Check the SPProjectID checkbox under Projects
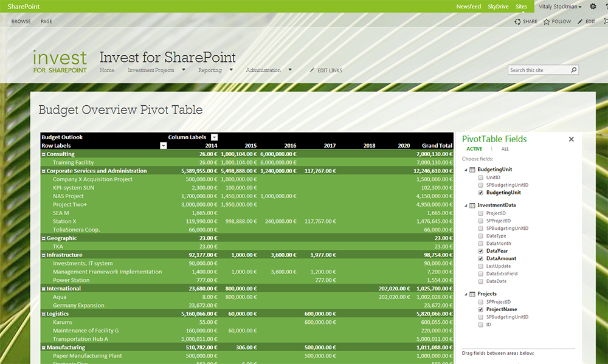Screen dimensions: 608x364 coord(481,302)
